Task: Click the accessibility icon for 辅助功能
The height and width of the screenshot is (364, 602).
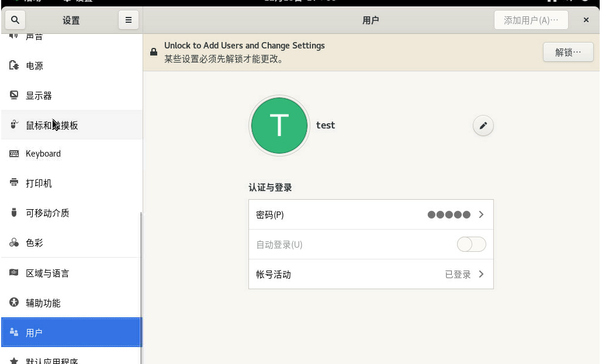Action: (15, 303)
